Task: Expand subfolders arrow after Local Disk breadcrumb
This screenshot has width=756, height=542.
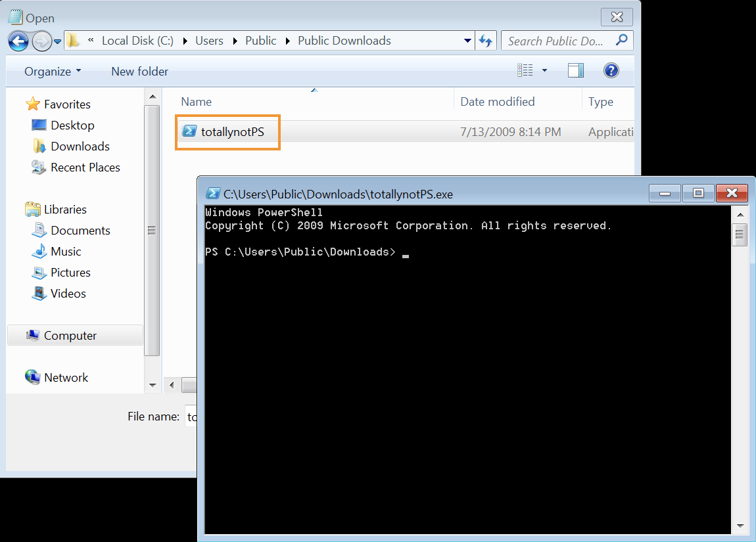Action: [x=185, y=41]
